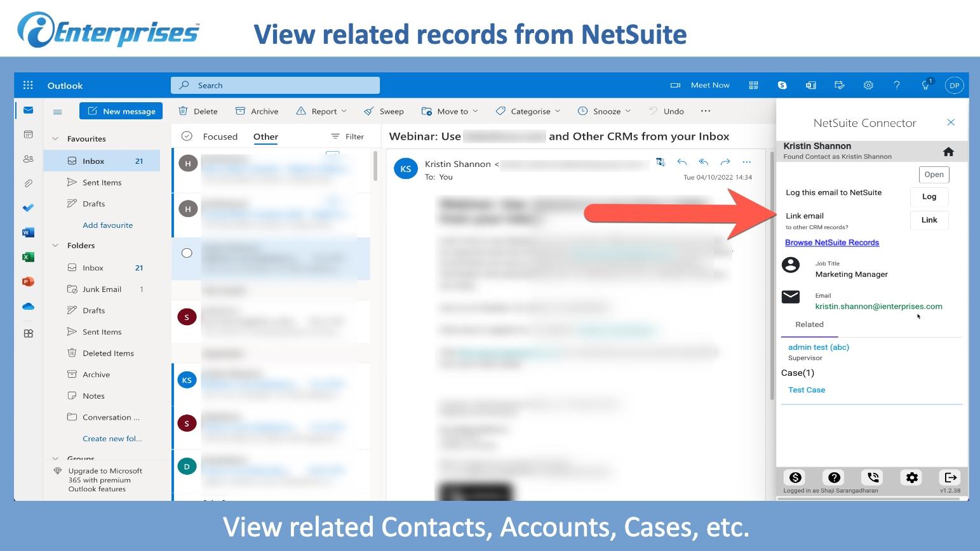Follow the Browse NetSuite Records link
This screenshot has width=980, height=551.
[x=831, y=242]
